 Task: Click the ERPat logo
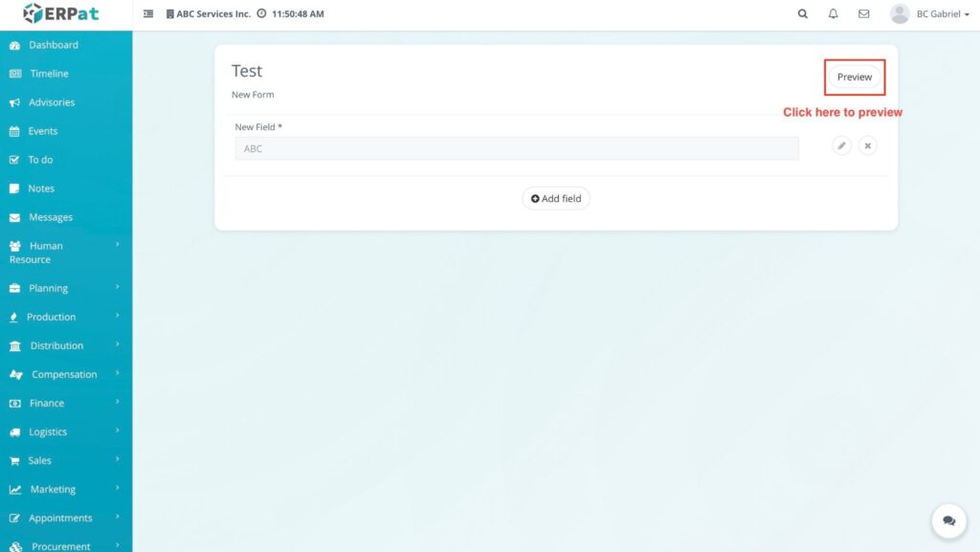[60, 13]
